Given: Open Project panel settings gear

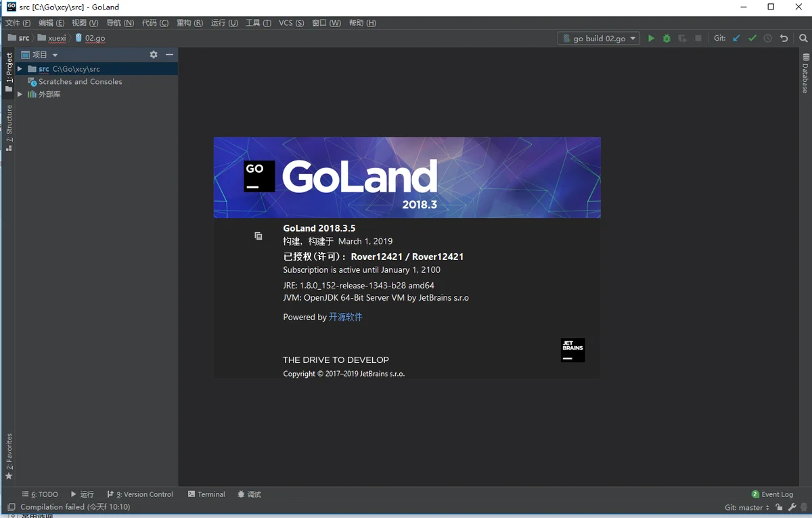Looking at the screenshot, I should 154,55.
